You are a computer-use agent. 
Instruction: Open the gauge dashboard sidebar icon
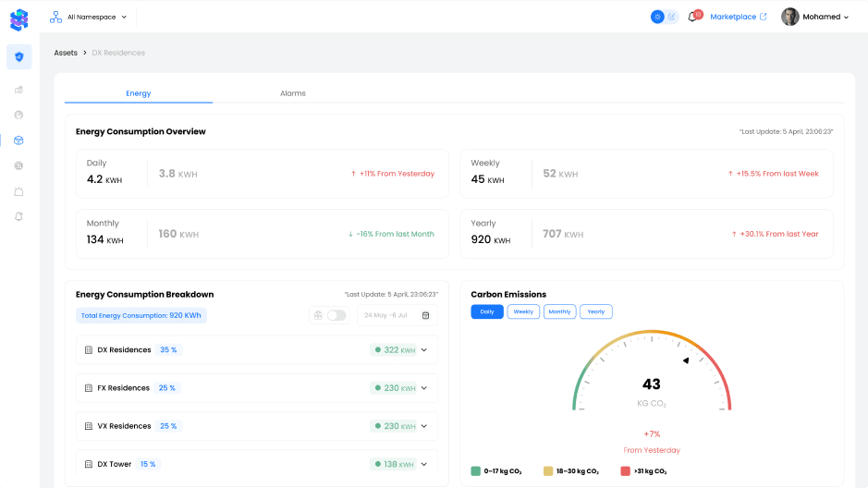18,115
